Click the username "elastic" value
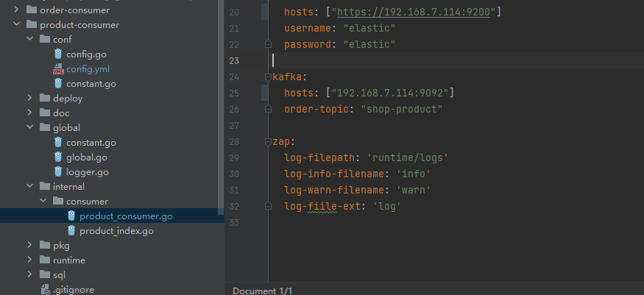The image size is (644, 295). click(369, 28)
